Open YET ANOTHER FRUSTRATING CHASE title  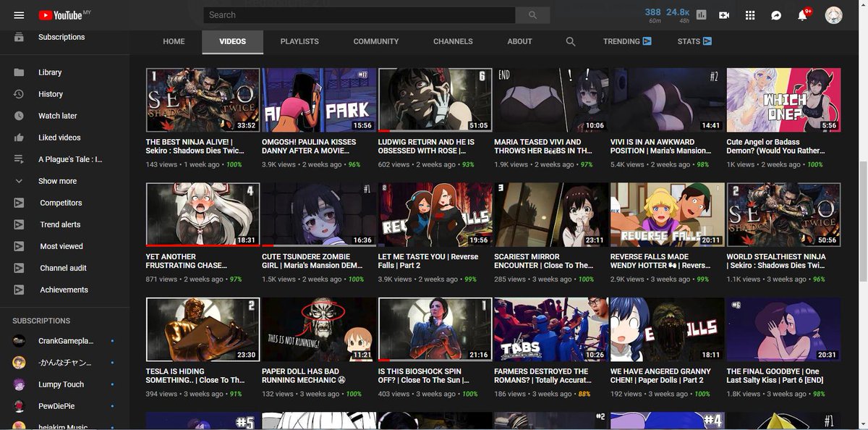click(186, 261)
